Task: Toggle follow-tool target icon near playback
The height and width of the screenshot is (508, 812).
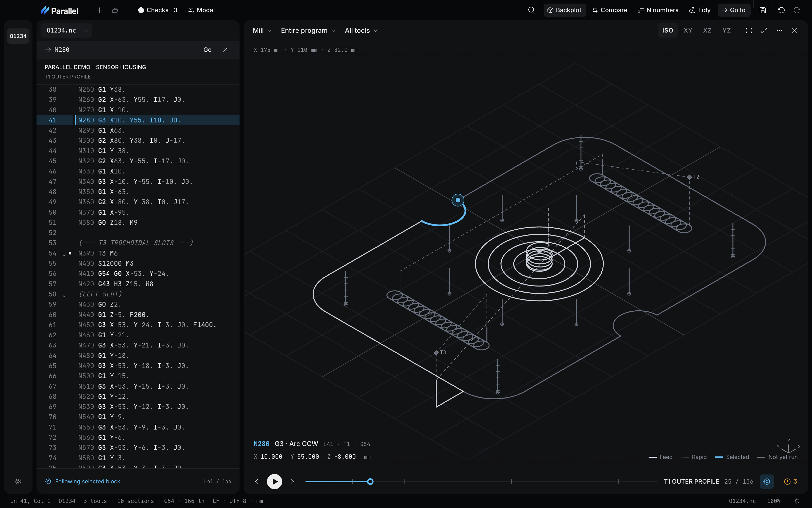Action: click(x=767, y=482)
